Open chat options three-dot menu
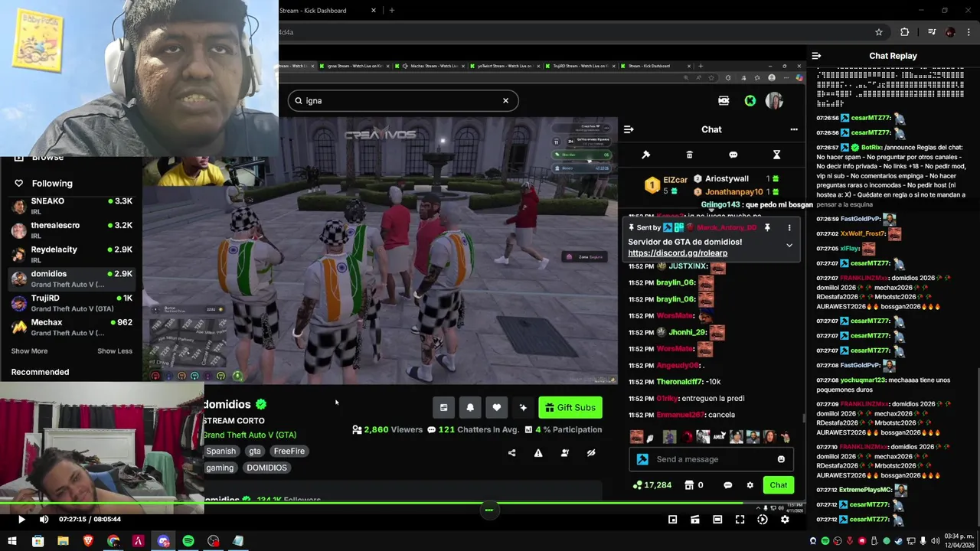Viewport: 980px width, 551px height. (x=794, y=129)
